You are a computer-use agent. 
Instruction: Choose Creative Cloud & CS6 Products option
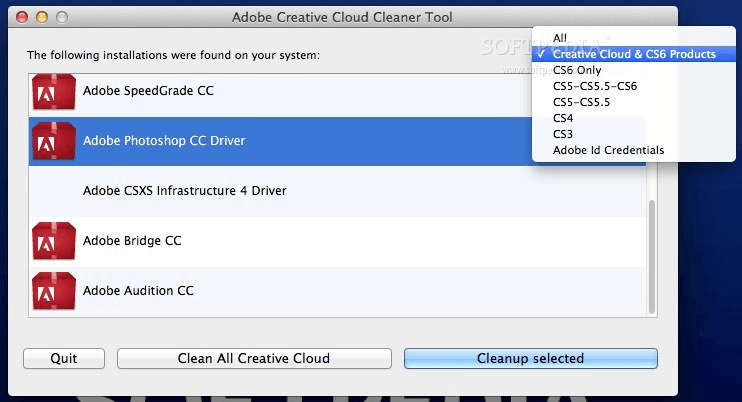(x=634, y=54)
